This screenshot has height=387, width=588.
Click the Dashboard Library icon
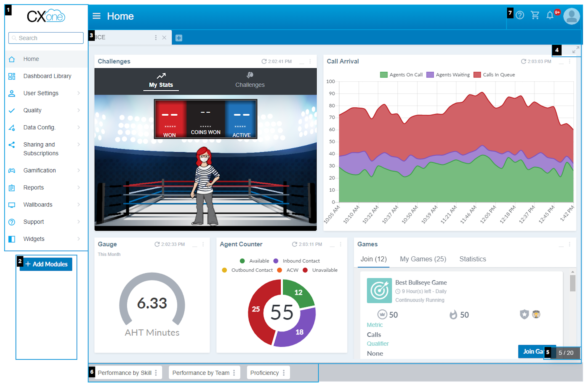coord(12,76)
